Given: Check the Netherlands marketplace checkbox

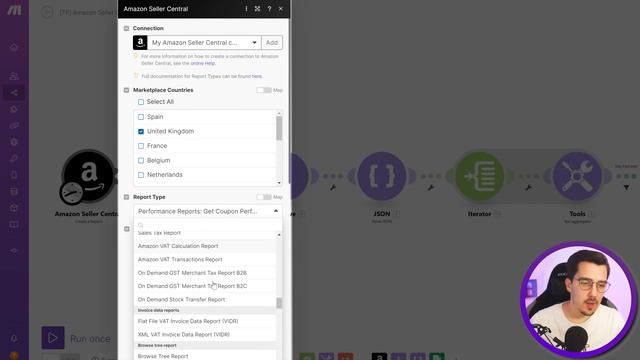Looking at the screenshot, I should (141, 175).
